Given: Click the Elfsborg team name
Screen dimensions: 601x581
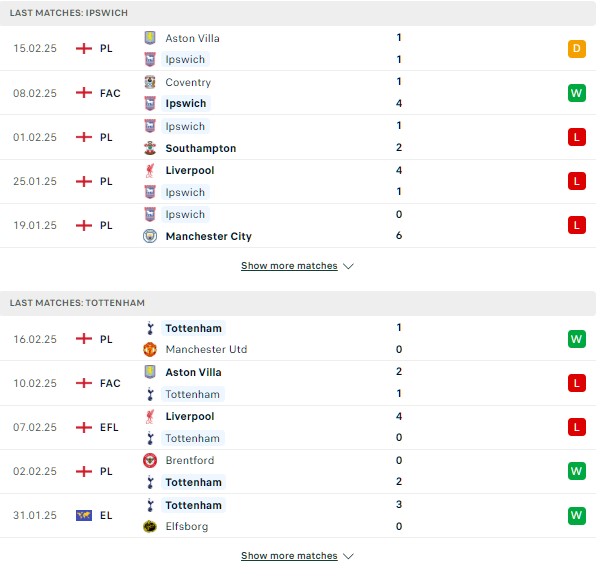Looking at the screenshot, I should [187, 526].
